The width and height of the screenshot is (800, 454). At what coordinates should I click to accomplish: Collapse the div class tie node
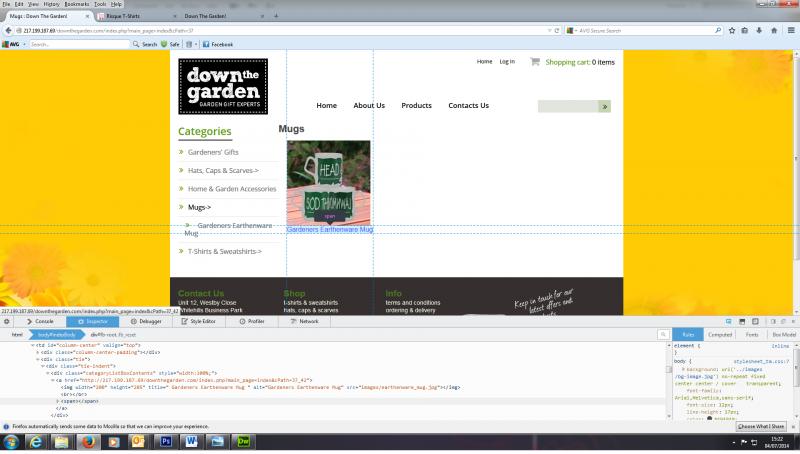38,359
